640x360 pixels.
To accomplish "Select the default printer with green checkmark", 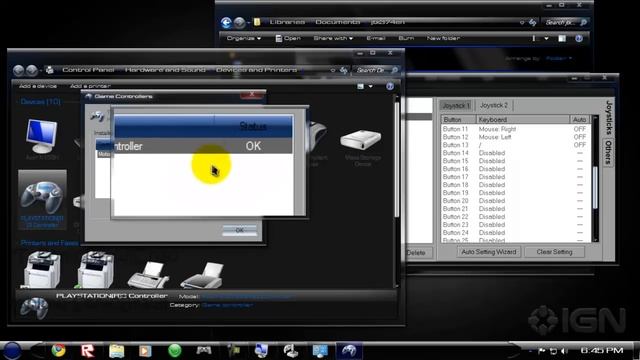I will click(x=95, y=269).
